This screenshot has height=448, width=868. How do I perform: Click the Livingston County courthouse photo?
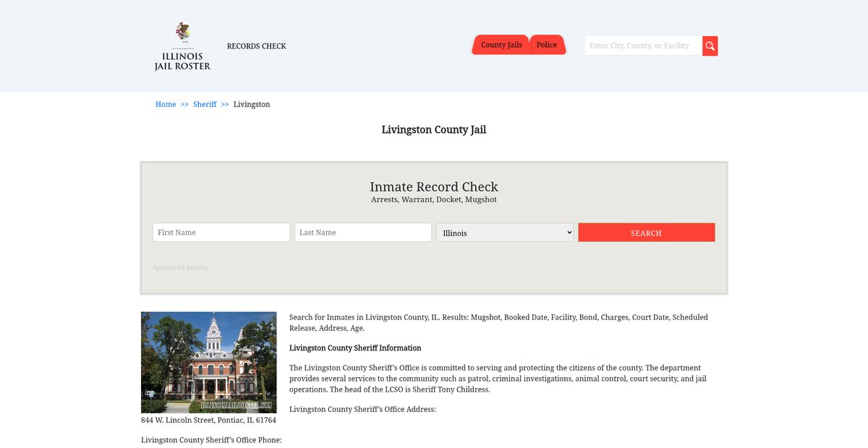(209, 363)
